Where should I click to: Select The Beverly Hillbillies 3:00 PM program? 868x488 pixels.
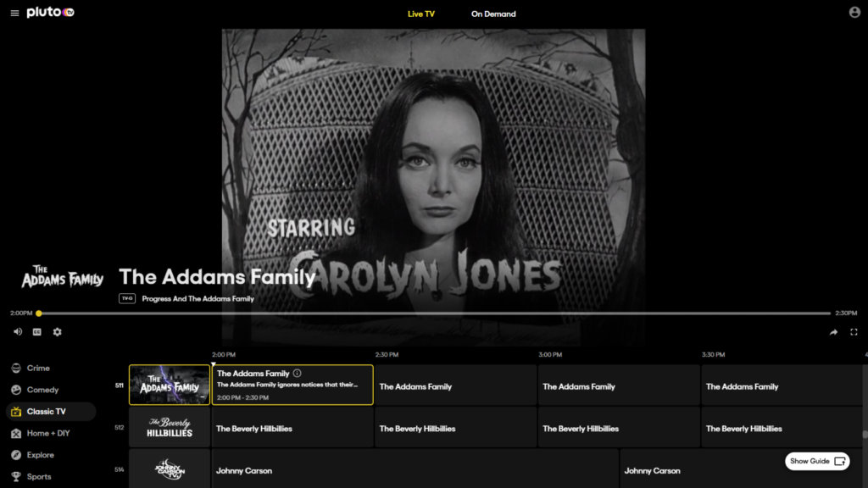[x=619, y=427]
